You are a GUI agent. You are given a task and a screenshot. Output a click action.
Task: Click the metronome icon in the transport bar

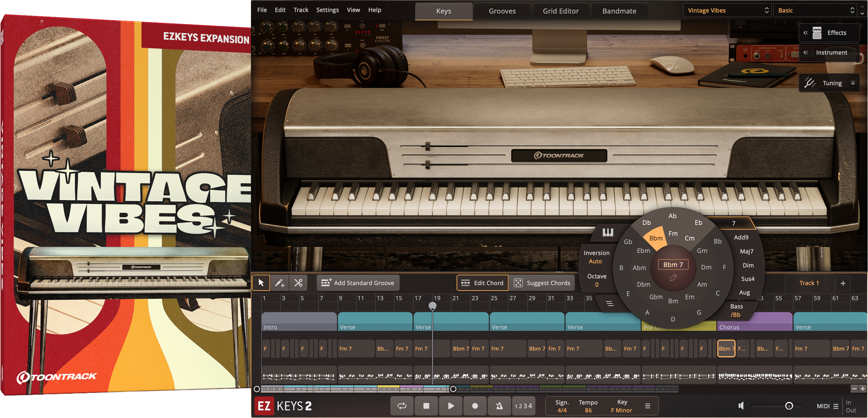click(498, 406)
